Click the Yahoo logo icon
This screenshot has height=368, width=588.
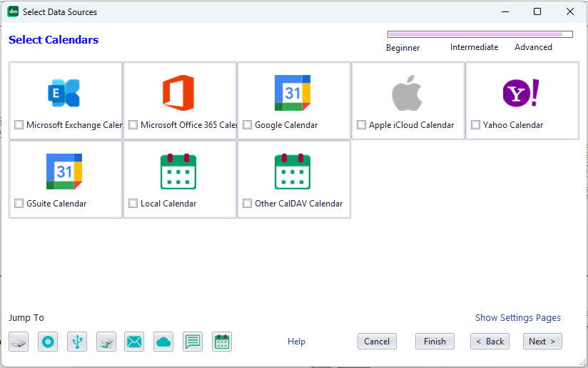coord(521,94)
